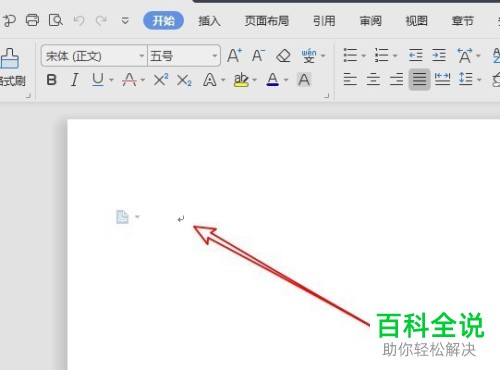Redo the last action
500x370 pixels.
tap(101, 21)
